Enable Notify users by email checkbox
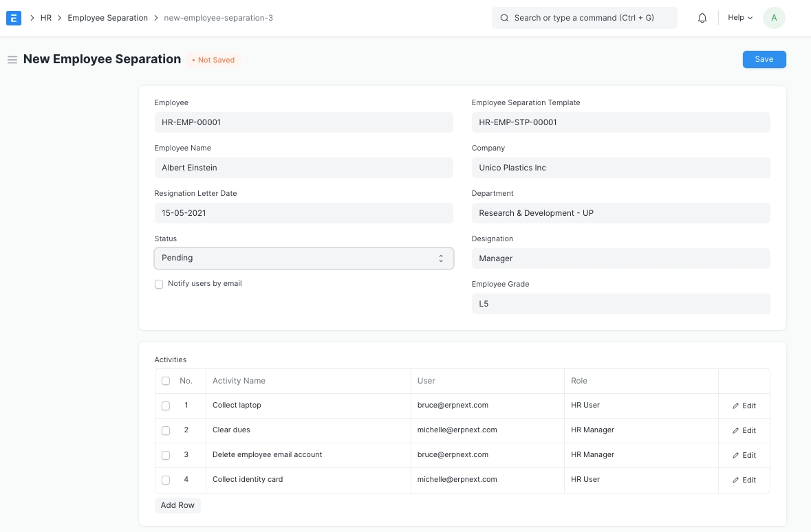The image size is (811, 532). 159,284
